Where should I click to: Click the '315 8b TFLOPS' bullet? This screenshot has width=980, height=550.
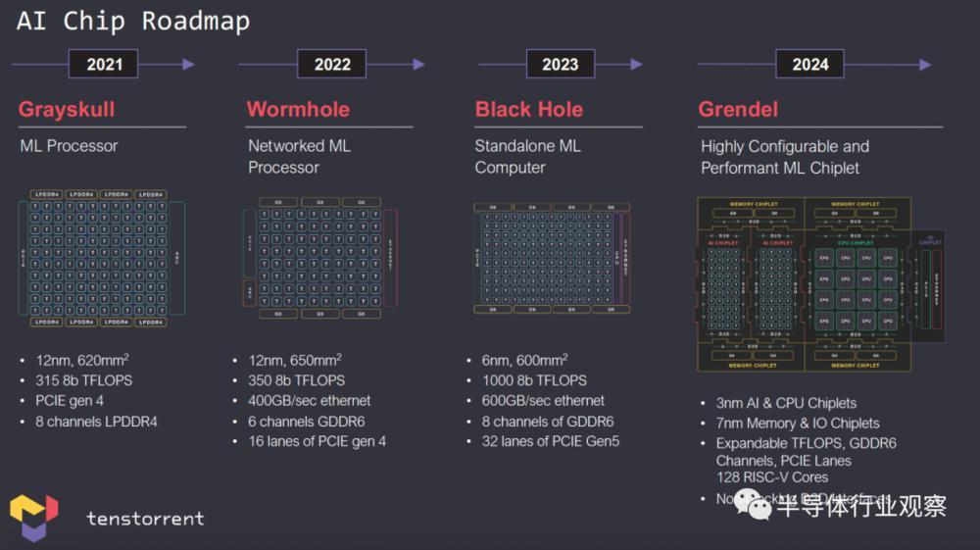(83, 380)
